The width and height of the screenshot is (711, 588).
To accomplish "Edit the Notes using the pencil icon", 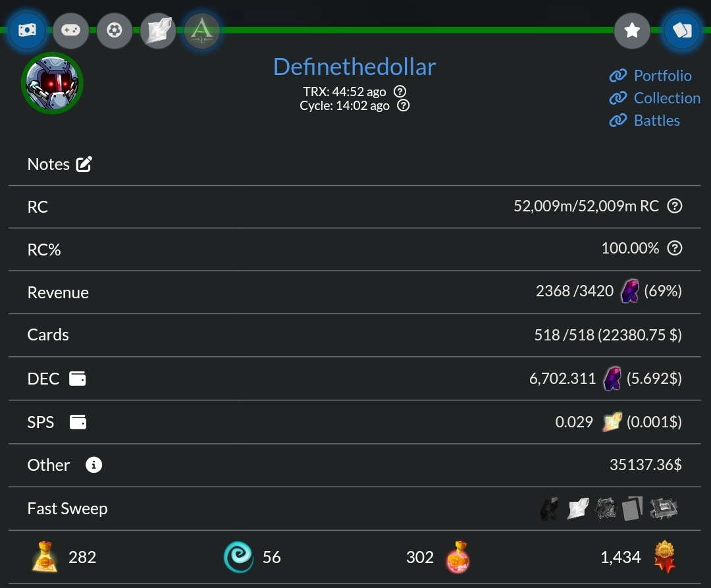I will 84,163.
